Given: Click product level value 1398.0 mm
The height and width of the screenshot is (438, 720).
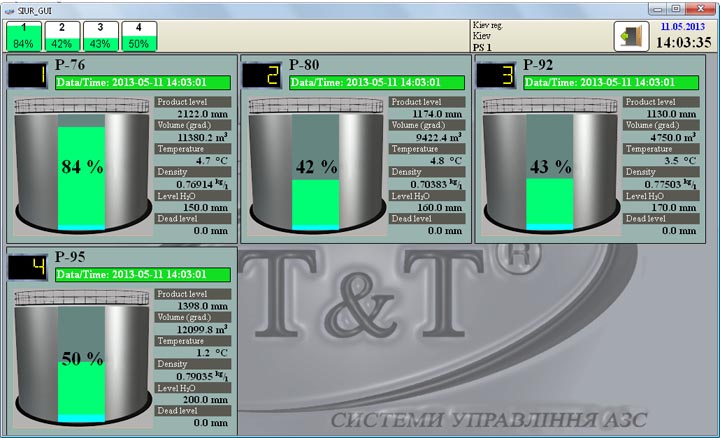Looking at the screenshot, I should (202, 306).
